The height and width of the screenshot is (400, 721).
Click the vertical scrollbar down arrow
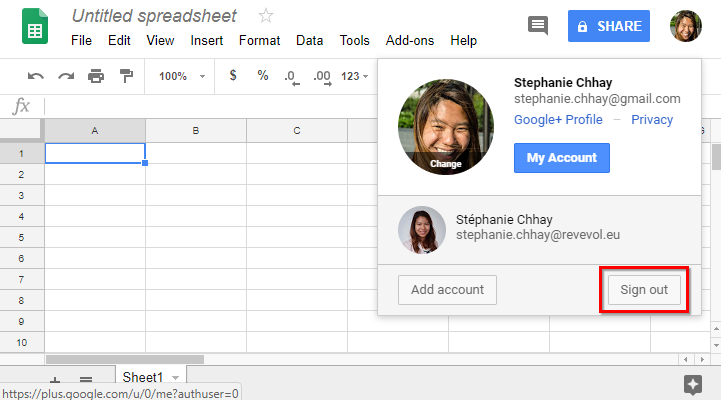pyautogui.click(x=716, y=345)
